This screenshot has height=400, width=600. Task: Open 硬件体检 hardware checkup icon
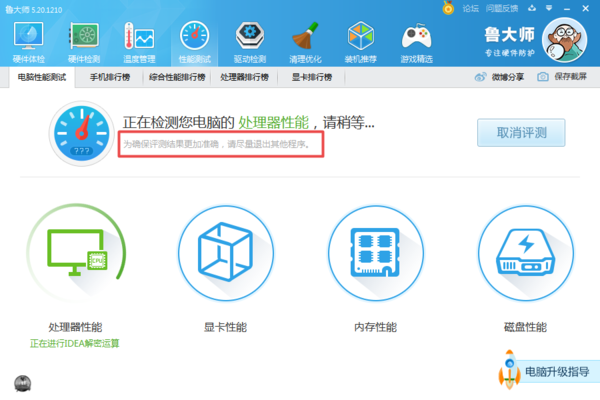(28, 40)
